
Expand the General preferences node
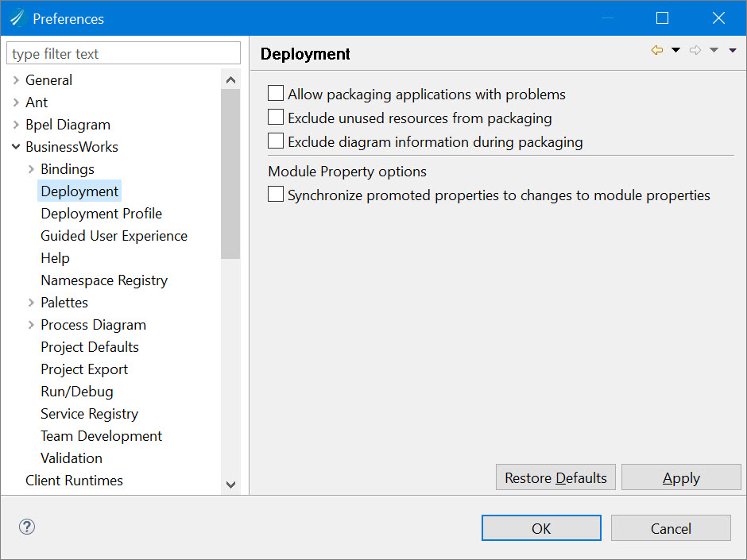tap(16, 80)
